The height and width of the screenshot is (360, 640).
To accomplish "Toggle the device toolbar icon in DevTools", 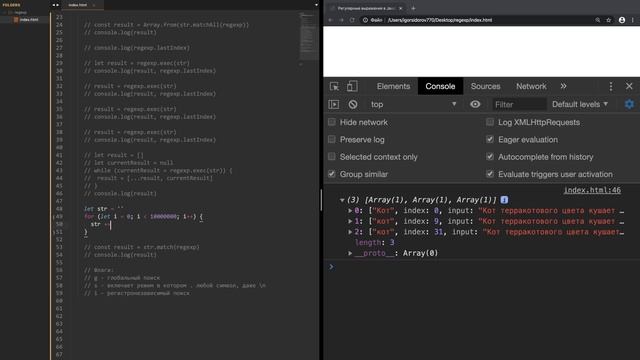I will [352, 87].
